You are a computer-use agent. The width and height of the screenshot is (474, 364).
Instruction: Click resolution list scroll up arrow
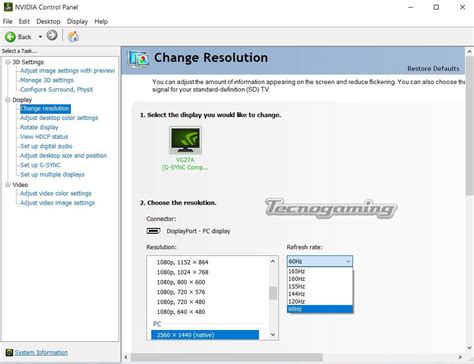[x=273, y=261]
